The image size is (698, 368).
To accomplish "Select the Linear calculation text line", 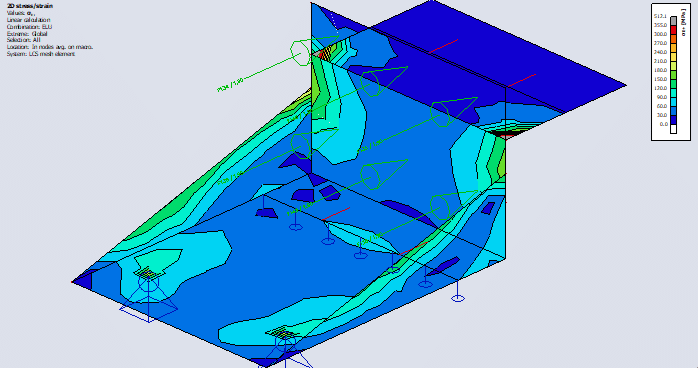I will (x=28, y=20).
